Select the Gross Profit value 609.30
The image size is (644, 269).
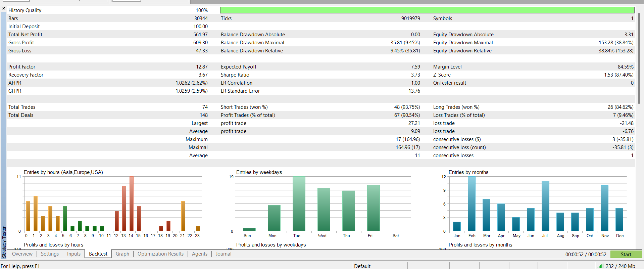[x=200, y=43]
